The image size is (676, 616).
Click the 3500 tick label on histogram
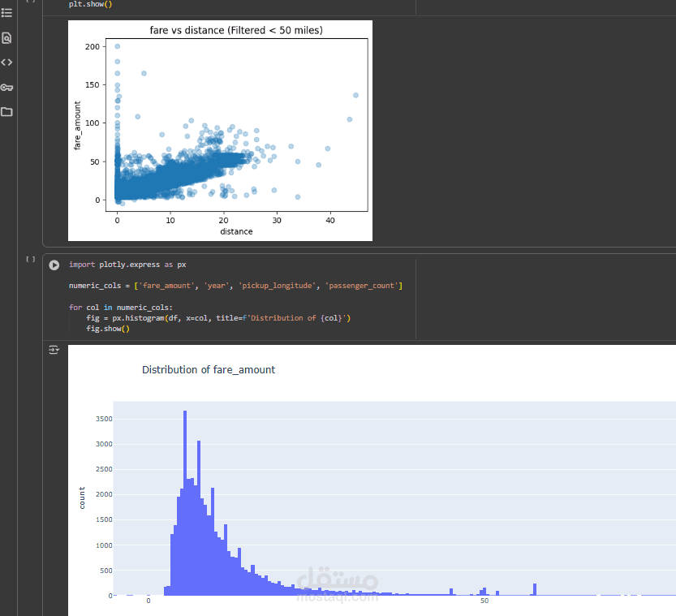coord(104,419)
